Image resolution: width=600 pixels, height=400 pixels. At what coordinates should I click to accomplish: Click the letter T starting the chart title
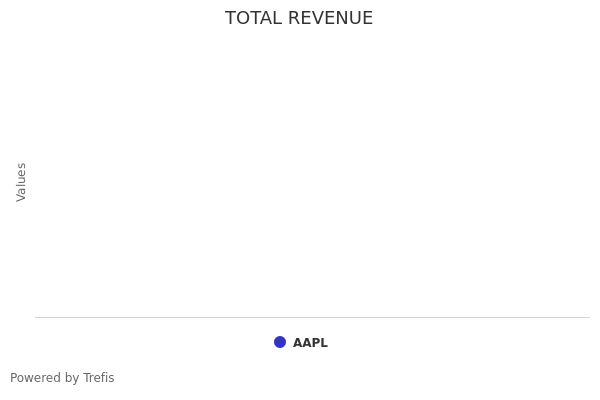pos(230,18)
